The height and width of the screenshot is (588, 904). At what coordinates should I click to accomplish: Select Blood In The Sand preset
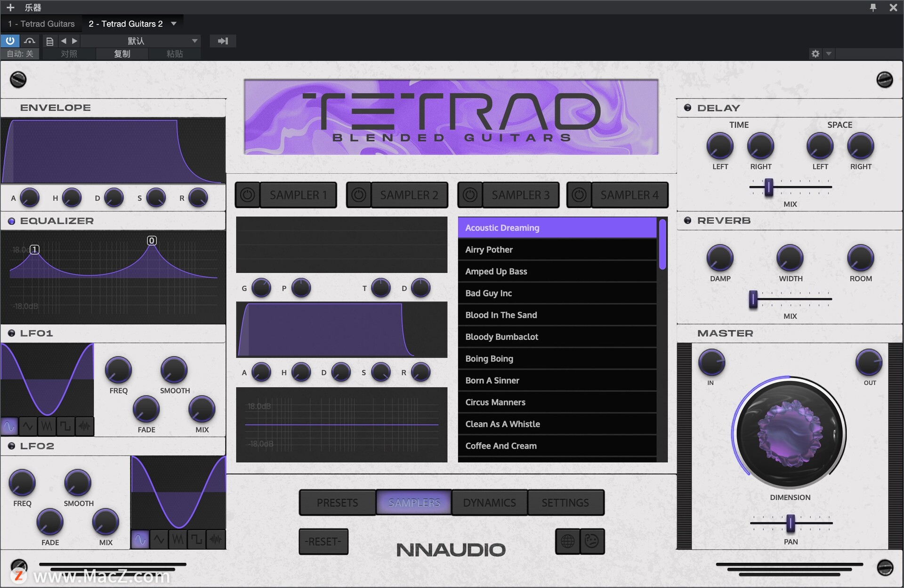click(x=557, y=315)
